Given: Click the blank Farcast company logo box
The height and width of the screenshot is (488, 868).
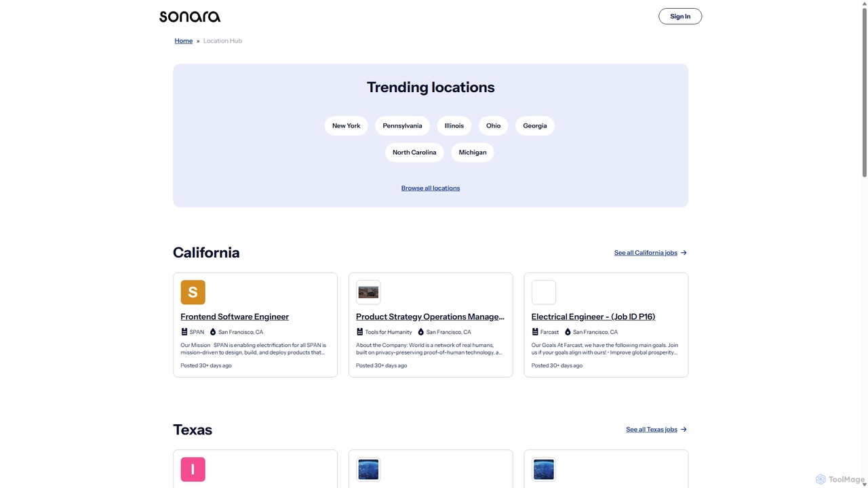Looking at the screenshot, I should point(544,292).
